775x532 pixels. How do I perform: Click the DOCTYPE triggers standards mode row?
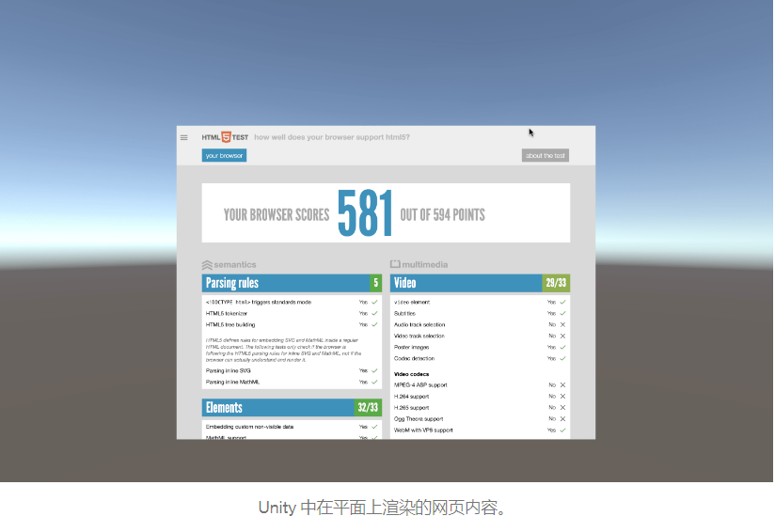292,303
